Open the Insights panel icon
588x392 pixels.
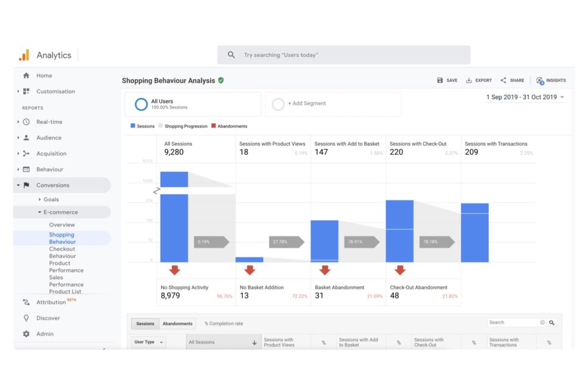coord(540,80)
